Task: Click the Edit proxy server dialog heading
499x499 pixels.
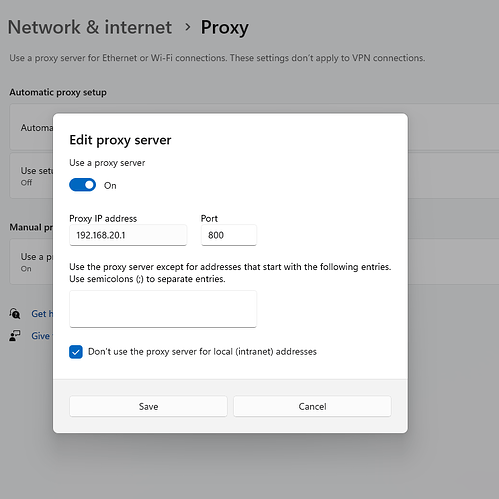Action: 120,140
